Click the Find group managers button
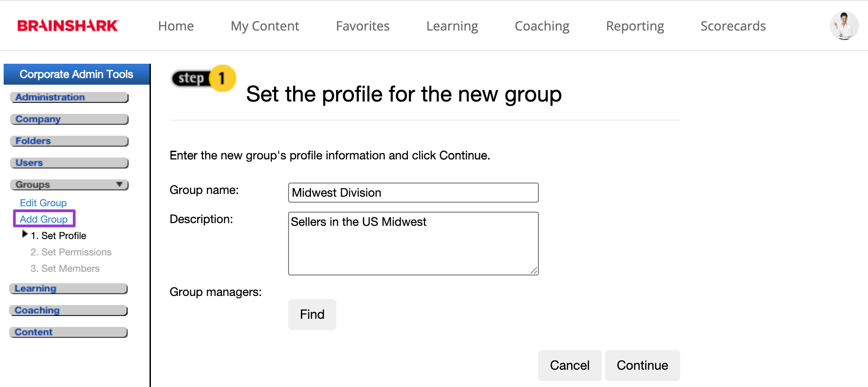Image resolution: width=868 pixels, height=387 pixels. click(312, 315)
